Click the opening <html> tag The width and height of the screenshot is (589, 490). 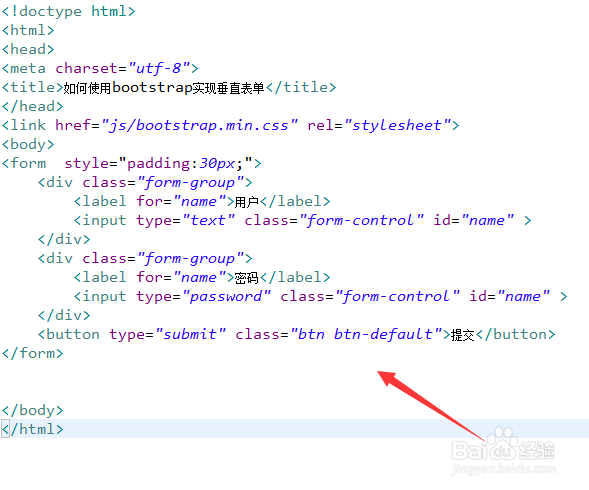(28, 30)
